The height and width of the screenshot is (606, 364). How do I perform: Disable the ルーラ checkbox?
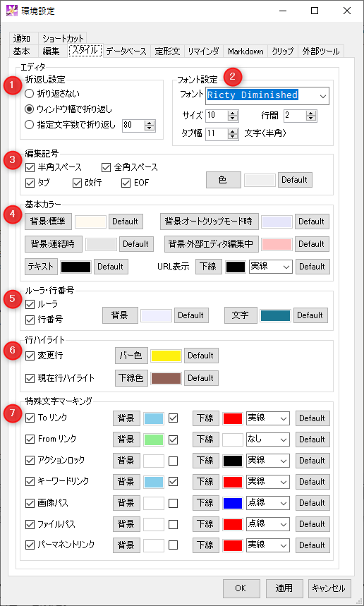[x=30, y=305]
